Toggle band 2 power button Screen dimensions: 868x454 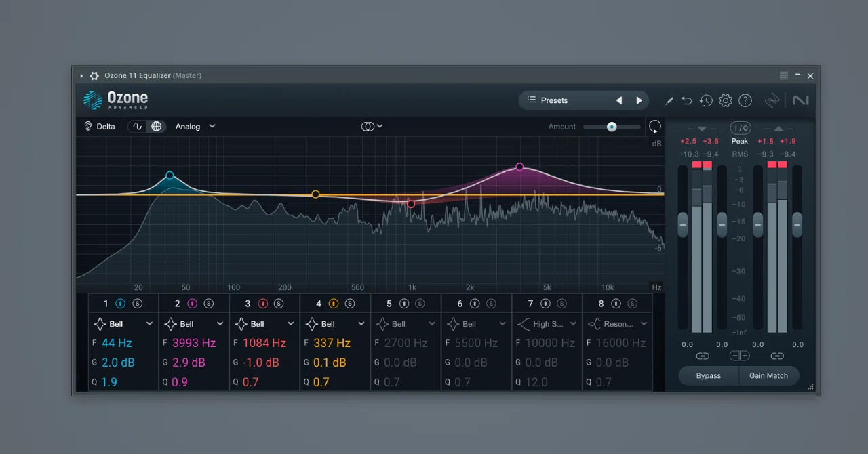(192, 304)
